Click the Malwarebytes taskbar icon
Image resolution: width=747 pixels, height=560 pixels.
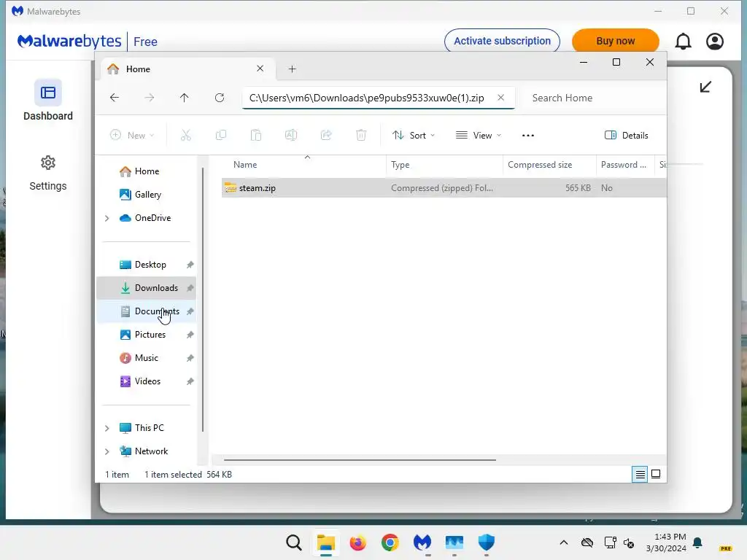point(422,542)
